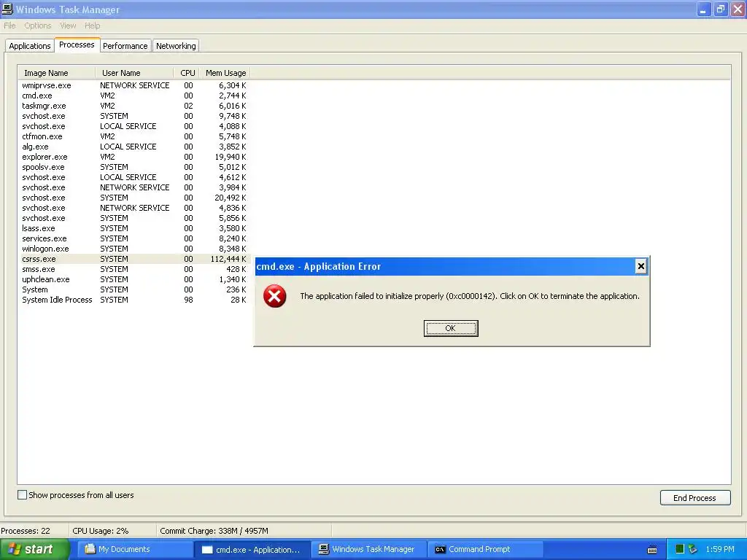Open the Windows Start menu
The width and height of the screenshot is (747, 560).
(x=35, y=549)
